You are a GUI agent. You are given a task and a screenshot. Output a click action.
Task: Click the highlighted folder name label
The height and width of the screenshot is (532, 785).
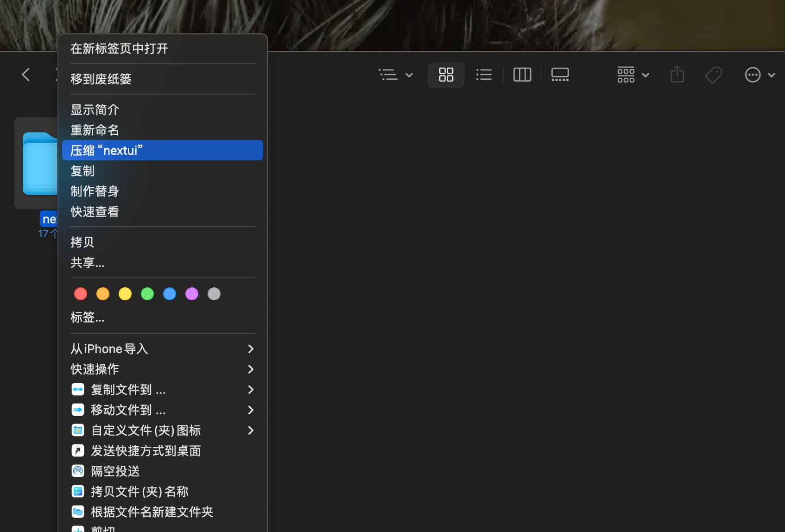(x=49, y=219)
